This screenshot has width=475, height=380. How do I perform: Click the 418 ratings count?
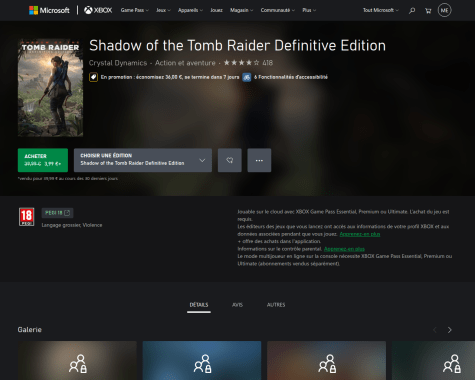(x=267, y=63)
